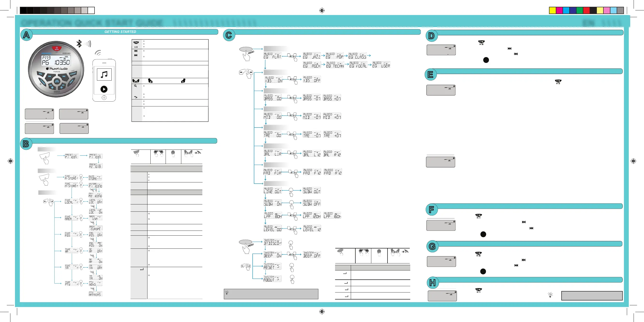Click the GETTING STARTED section header
Image resolution: width=644 pixels, height=322 pixels.
(120, 32)
